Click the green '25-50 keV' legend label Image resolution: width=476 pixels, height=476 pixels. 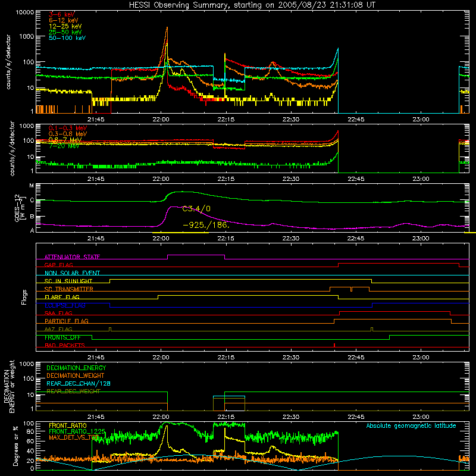pos(65,32)
